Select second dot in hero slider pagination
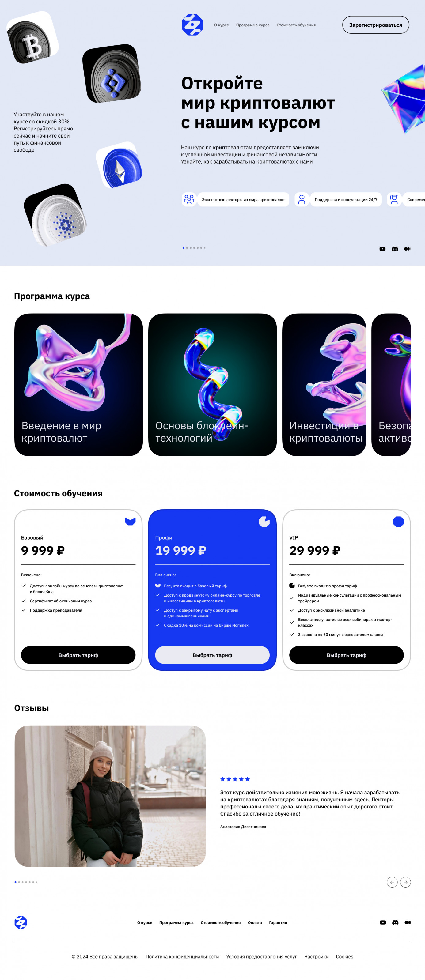The width and height of the screenshot is (425, 980). coord(187,248)
